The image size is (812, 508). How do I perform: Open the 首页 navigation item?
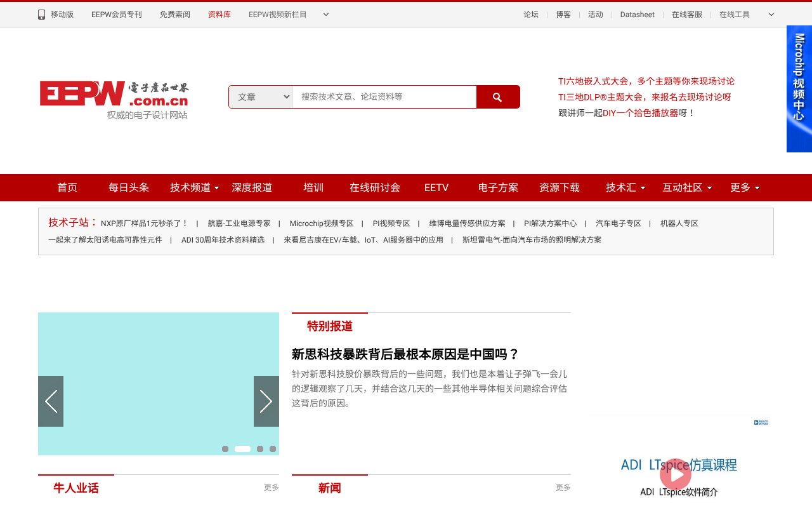pos(67,187)
